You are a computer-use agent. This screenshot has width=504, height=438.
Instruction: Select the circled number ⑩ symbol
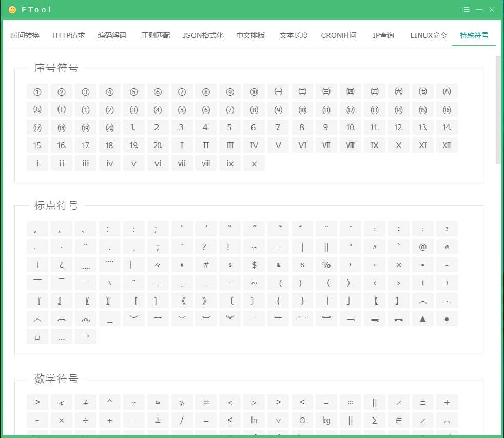[254, 92]
